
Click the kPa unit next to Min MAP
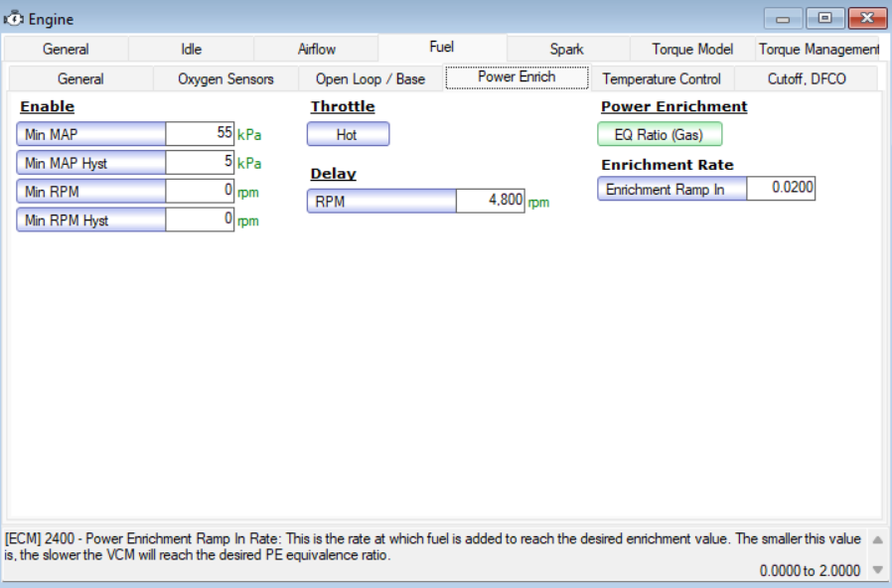pos(249,135)
